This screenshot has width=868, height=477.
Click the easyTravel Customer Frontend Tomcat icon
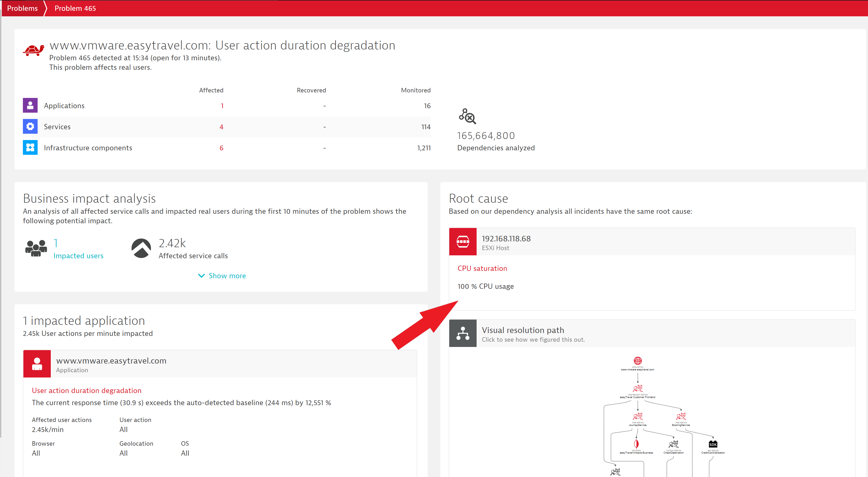638,388
